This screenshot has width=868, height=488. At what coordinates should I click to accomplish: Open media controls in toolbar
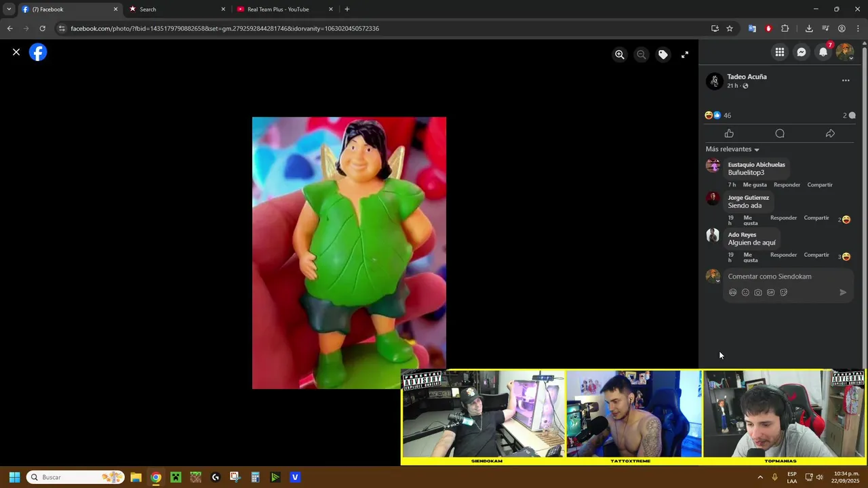coord(825,28)
